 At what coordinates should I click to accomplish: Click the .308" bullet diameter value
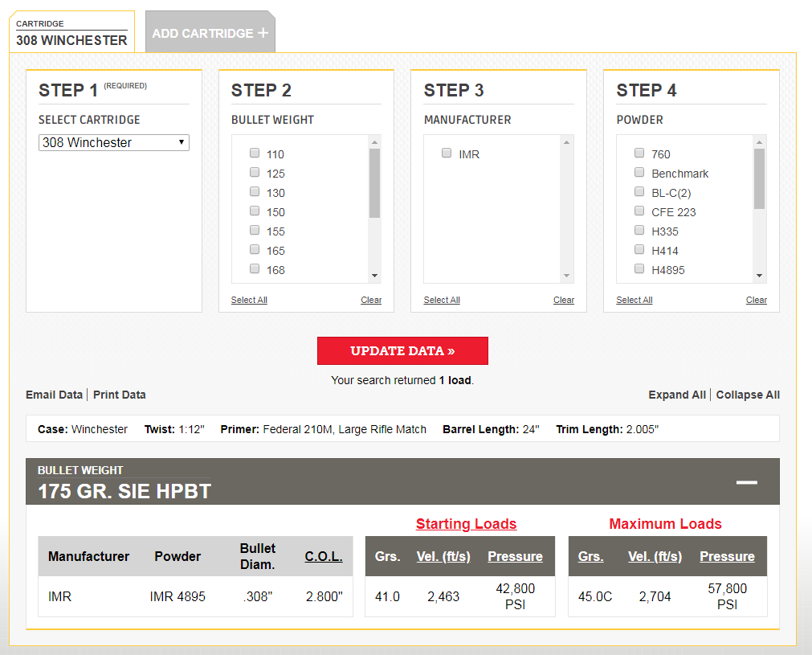(x=258, y=596)
